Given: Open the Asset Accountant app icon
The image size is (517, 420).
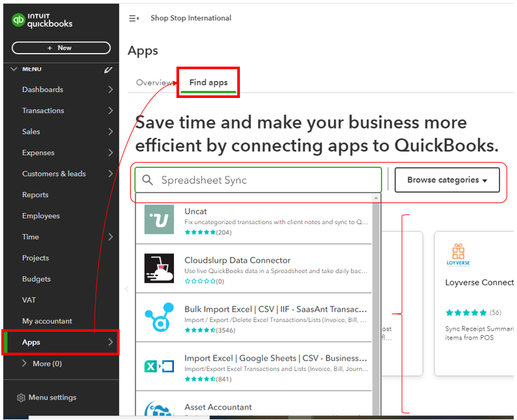Looking at the screenshot, I should [159, 408].
